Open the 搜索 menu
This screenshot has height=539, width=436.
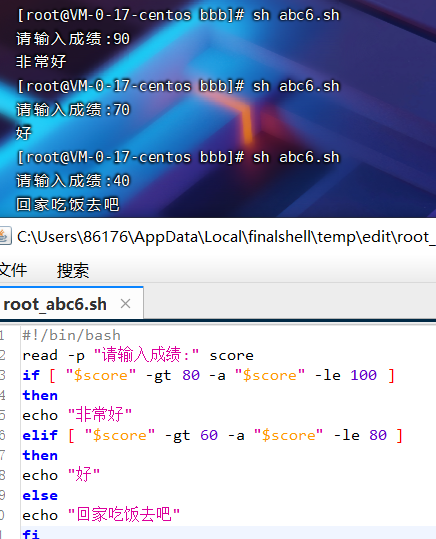[73, 270]
